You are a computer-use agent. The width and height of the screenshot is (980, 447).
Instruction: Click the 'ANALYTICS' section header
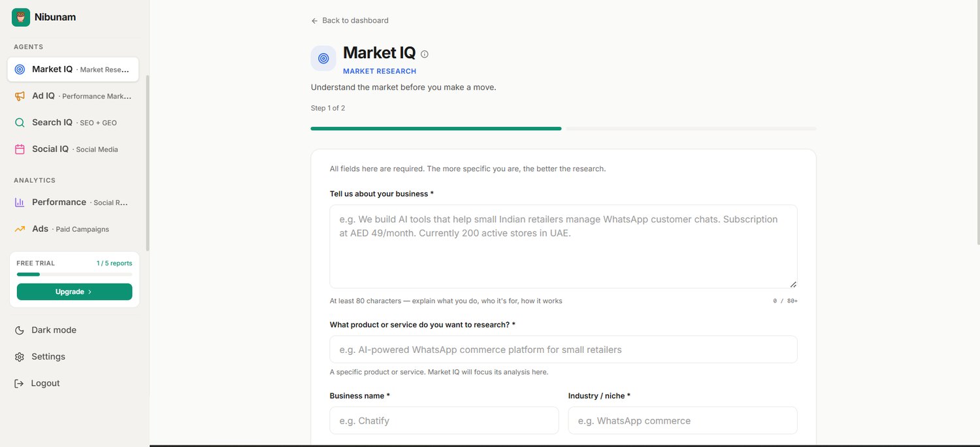[35, 180]
